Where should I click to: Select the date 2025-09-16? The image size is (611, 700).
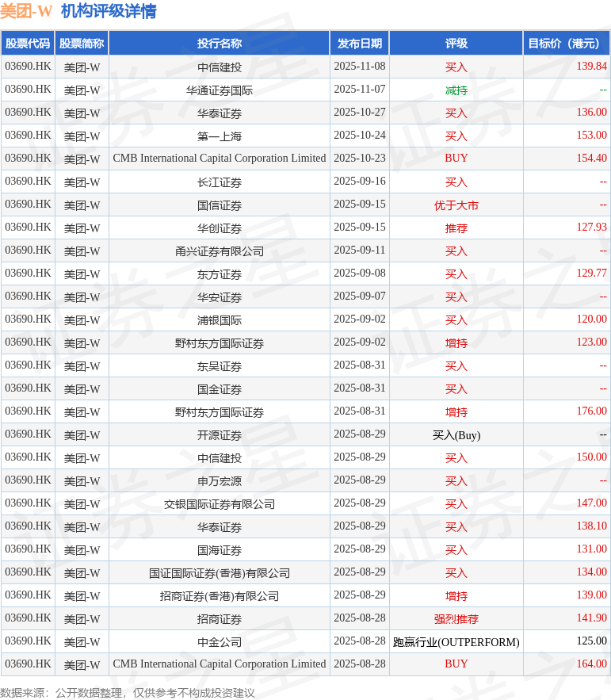(360, 182)
